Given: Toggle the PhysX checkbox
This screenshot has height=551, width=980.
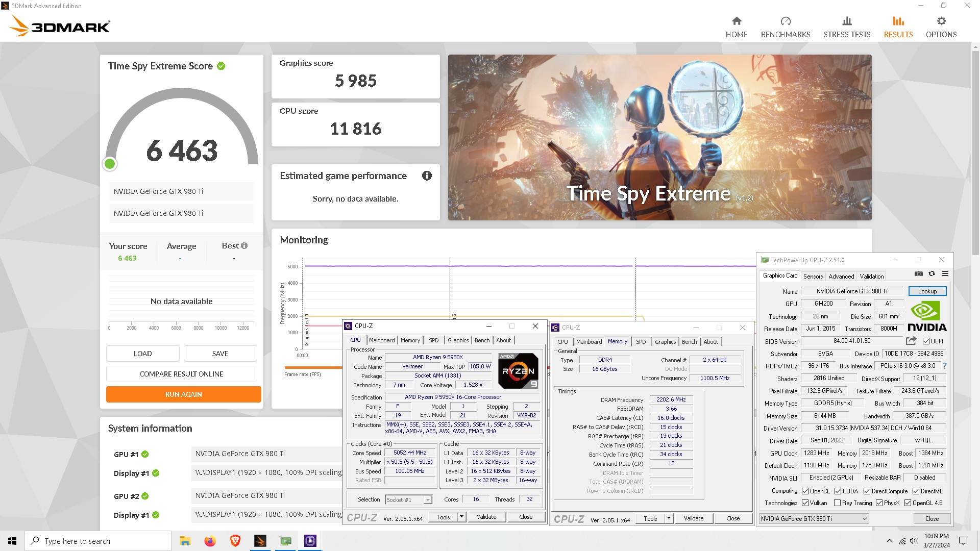Looking at the screenshot, I should tap(879, 503).
